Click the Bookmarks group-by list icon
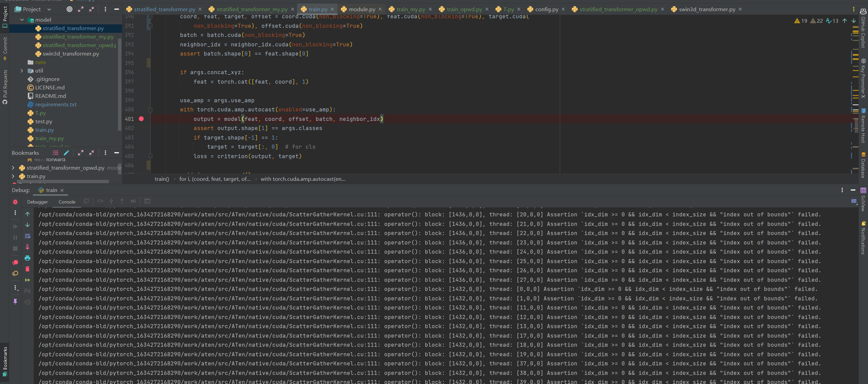Screen dimensions: 868x384 (x=56, y=153)
